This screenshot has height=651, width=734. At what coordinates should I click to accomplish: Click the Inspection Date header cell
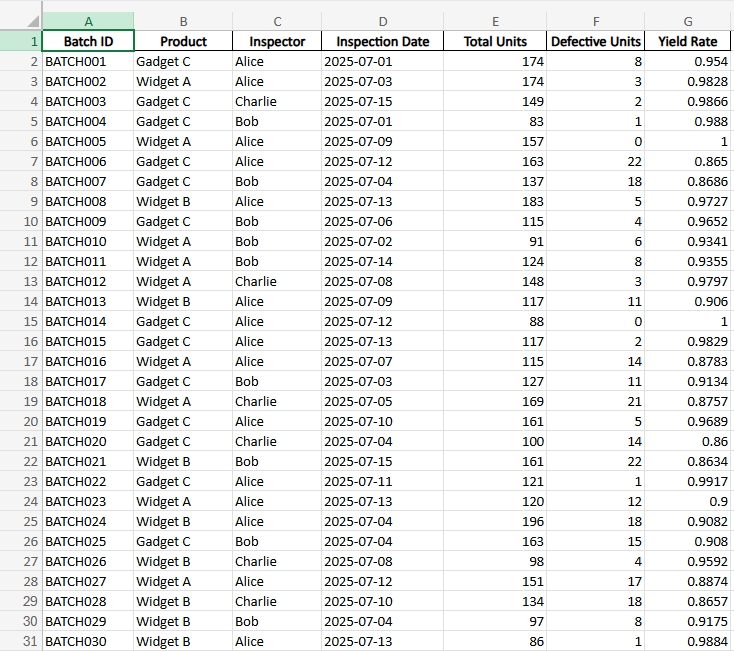point(382,41)
